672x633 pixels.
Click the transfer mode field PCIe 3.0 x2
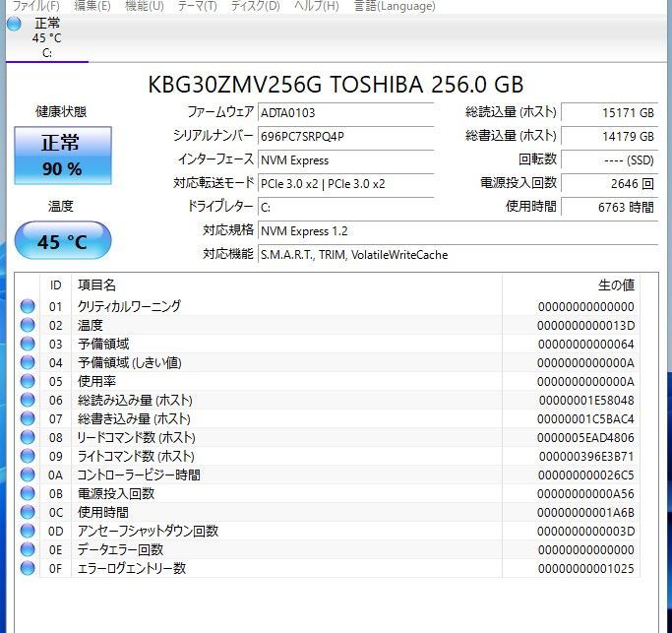346,184
